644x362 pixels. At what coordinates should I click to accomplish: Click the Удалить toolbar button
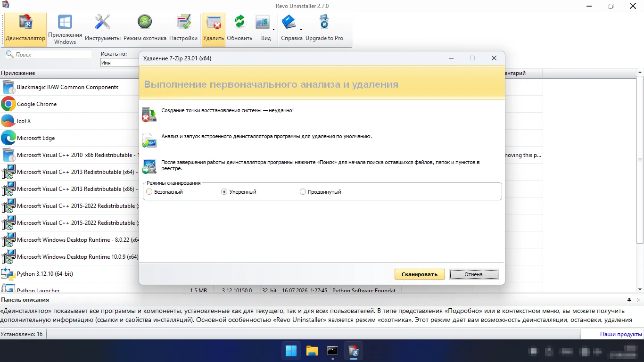tap(214, 29)
